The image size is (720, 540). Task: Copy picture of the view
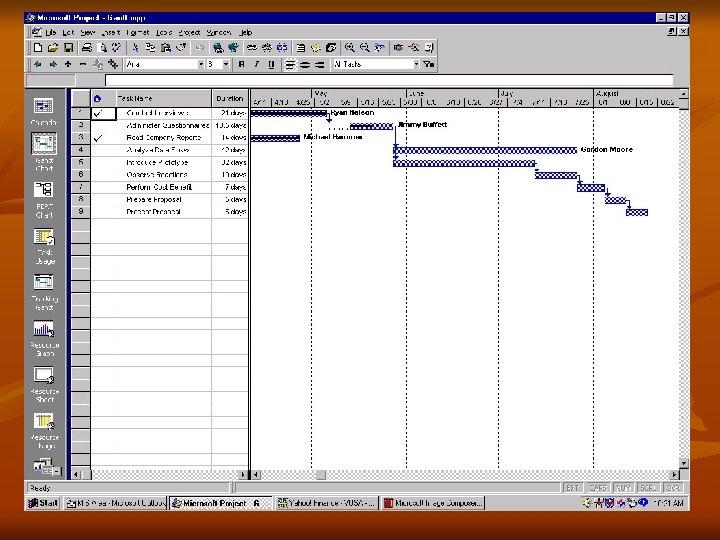[x=399, y=48]
